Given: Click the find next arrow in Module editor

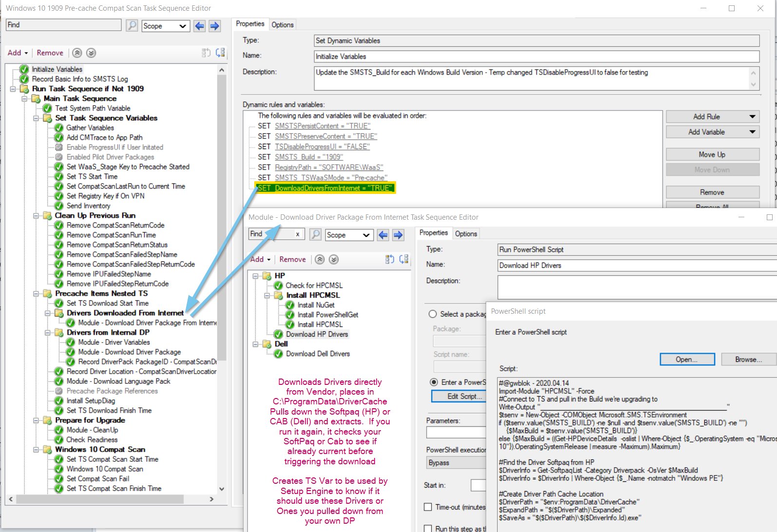Looking at the screenshot, I should [x=398, y=235].
